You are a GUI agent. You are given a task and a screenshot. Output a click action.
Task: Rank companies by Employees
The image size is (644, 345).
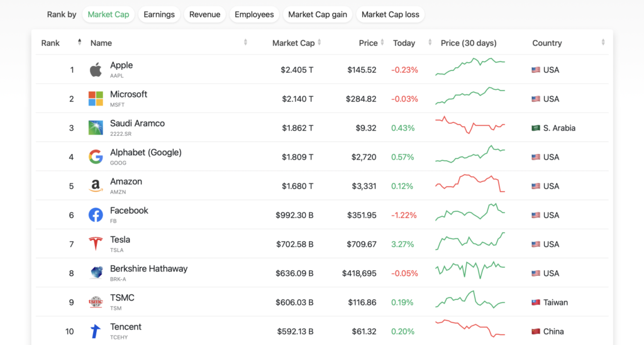coord(254,14)
